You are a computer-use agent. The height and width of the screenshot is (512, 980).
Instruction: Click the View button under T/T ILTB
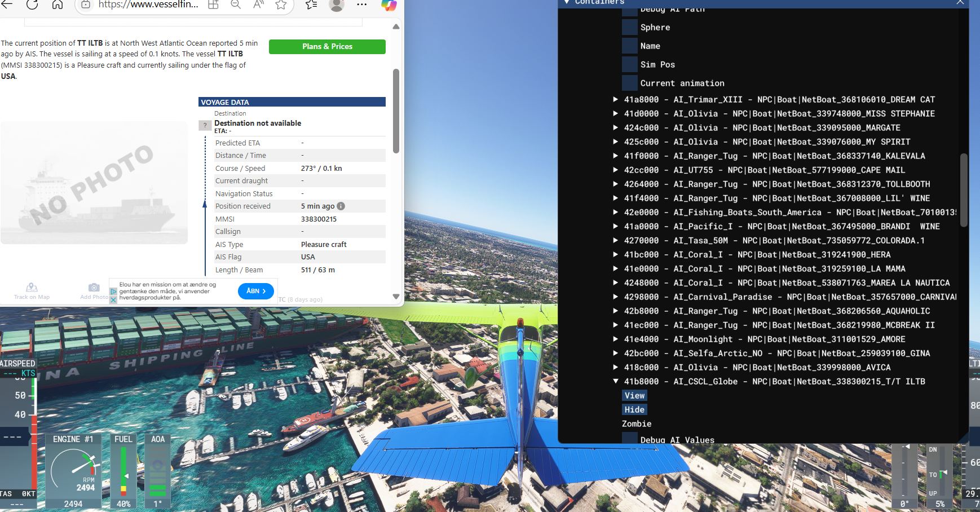coord(634,395)
